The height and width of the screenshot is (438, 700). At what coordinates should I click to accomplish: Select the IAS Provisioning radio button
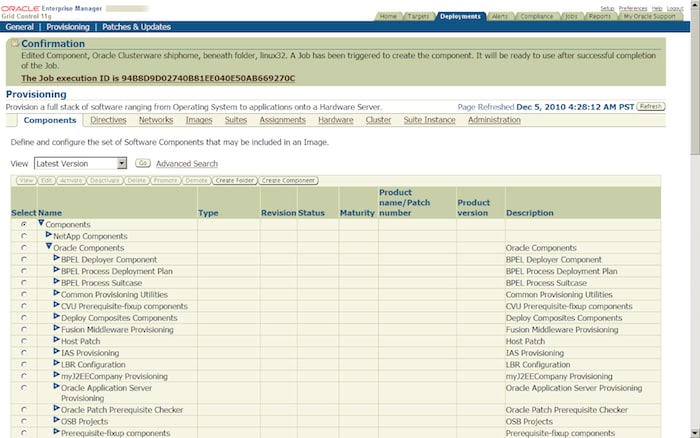(24, 352)
